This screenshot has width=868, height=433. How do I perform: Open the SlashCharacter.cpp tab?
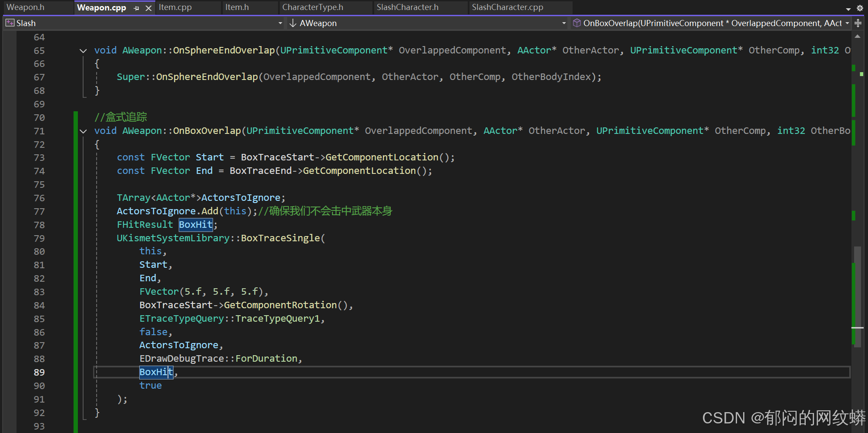pos(507,7)
